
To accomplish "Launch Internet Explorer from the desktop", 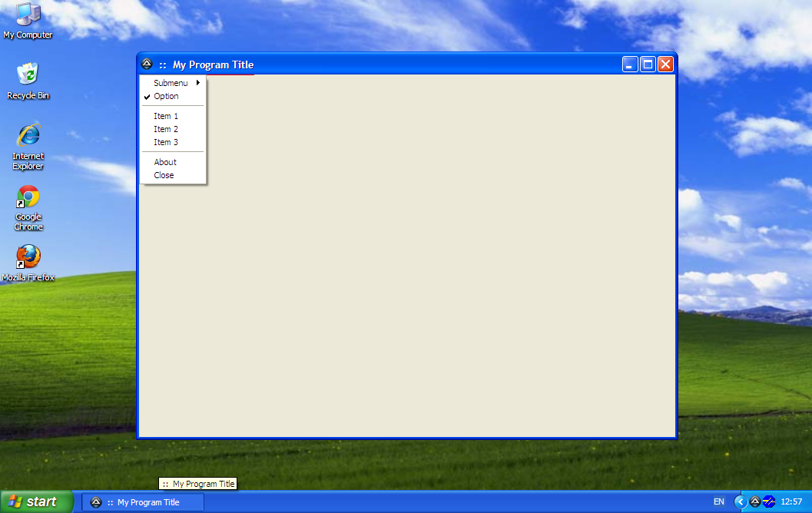I will tap(28, 147).
